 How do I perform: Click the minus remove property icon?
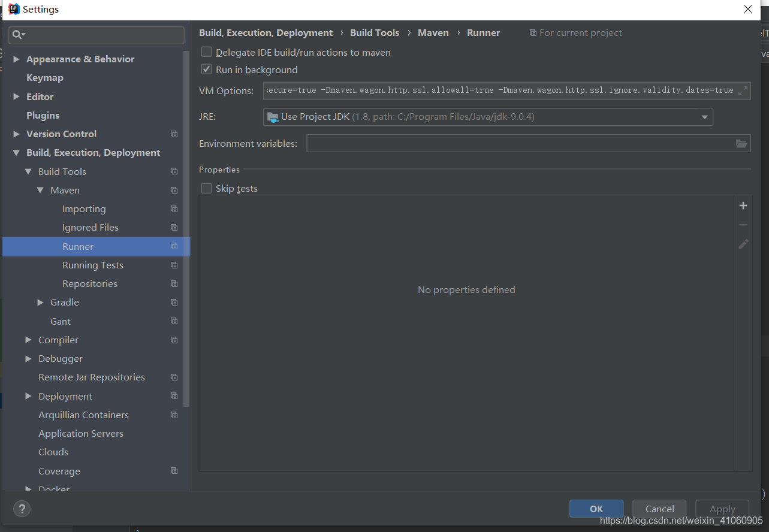[743, 225]
